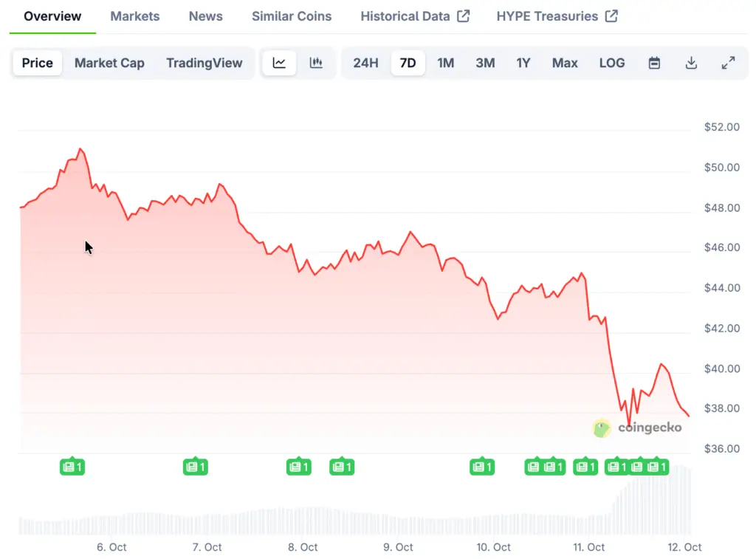Viewport: 756px width, 559px height.
Task: Click the news marker near 7 Oct
Action: [x=196, y=467]
